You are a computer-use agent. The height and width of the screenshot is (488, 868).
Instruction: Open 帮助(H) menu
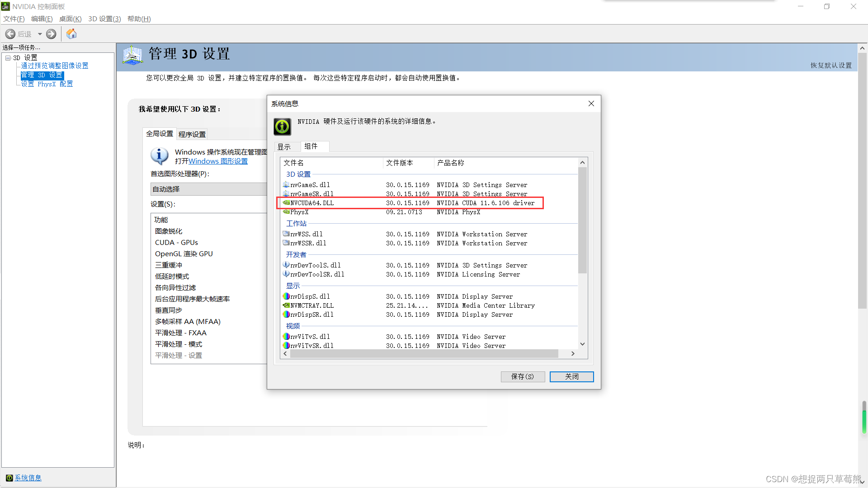point(139,19)
